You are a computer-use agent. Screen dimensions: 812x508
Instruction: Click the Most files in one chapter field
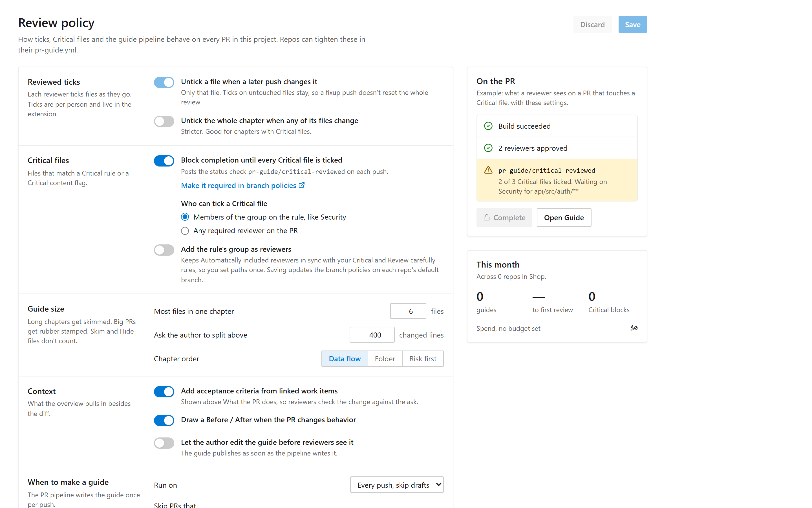(x=408, y=312)
